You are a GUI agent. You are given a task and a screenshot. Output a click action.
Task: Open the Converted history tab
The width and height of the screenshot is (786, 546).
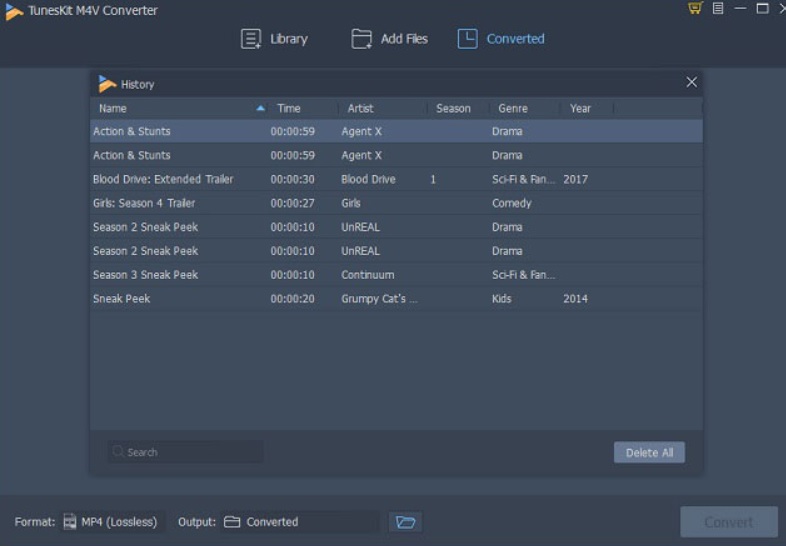click(501, 39)
